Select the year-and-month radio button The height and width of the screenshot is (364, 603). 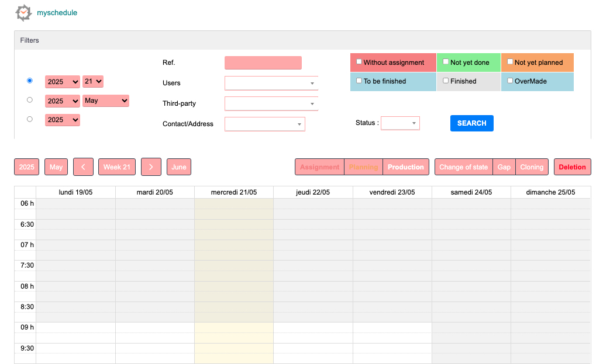coord(30,100)
